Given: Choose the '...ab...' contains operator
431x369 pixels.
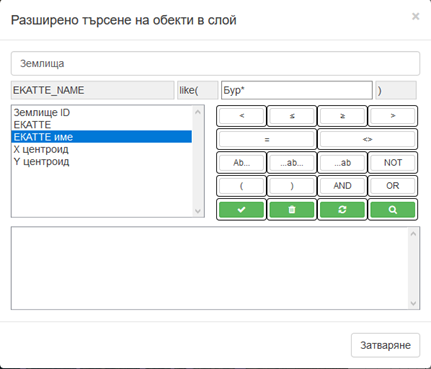Looking at the screenshot, I should [x=292, y=163].
